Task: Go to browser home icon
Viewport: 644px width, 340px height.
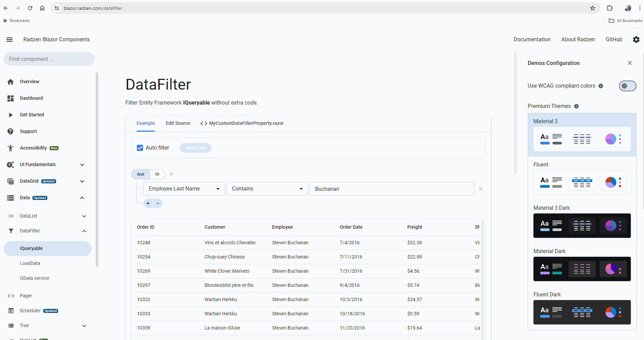Action: tap(42, 8)
